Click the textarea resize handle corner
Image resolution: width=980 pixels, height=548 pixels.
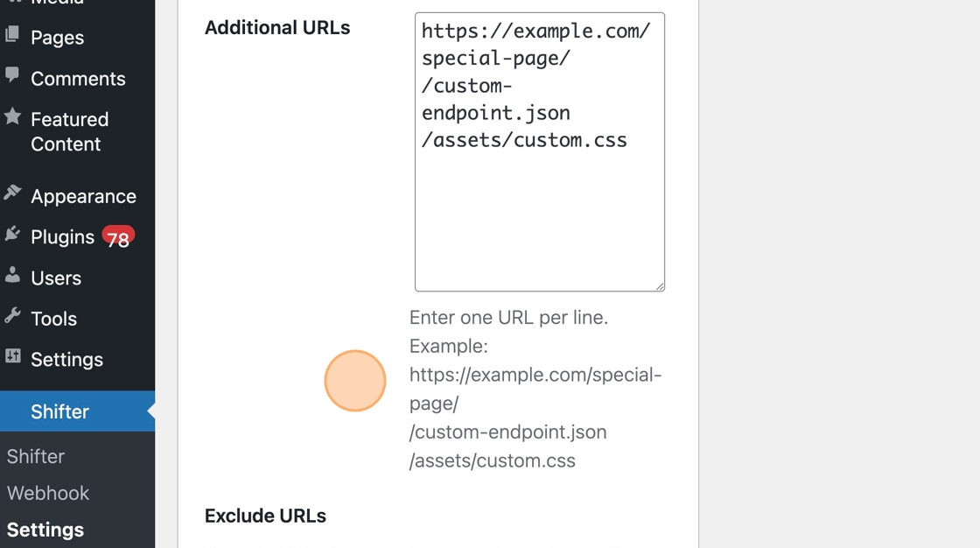tap(660, 286)
